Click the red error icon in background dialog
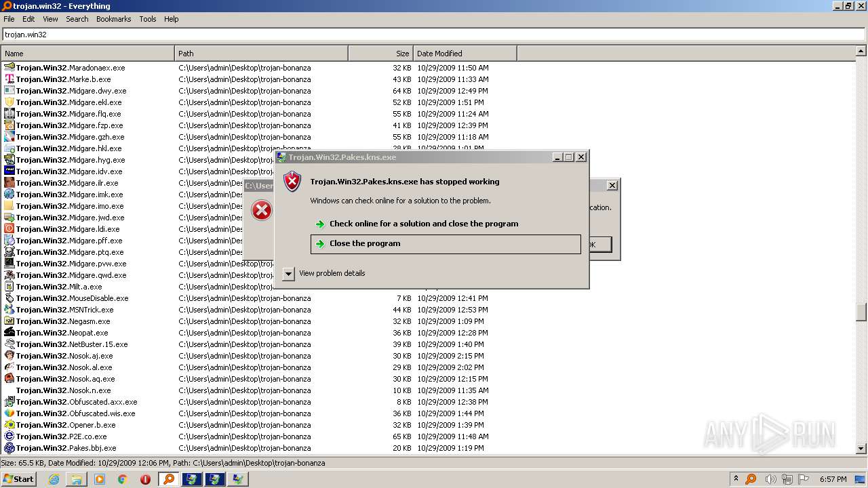The width and height of the screenshot is (868, 488). pyautogui.click(x=261, y=210)
